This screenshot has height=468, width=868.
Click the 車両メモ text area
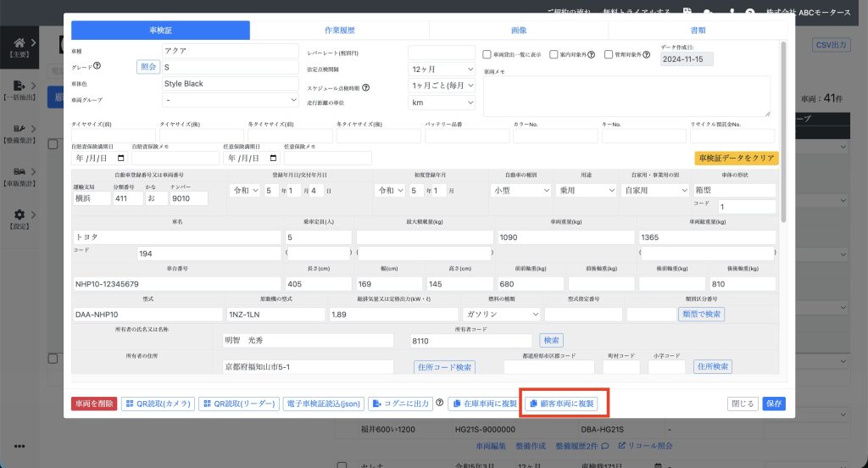click(626, 96)
